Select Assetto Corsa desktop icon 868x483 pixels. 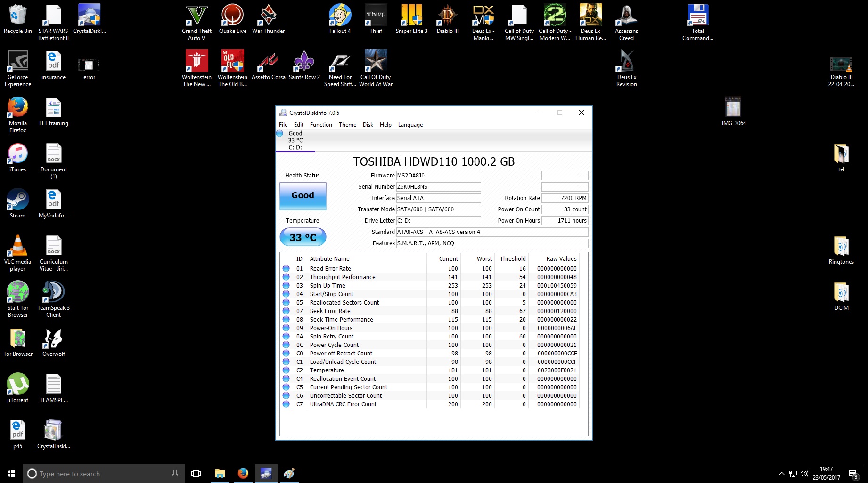pos(269,65)
